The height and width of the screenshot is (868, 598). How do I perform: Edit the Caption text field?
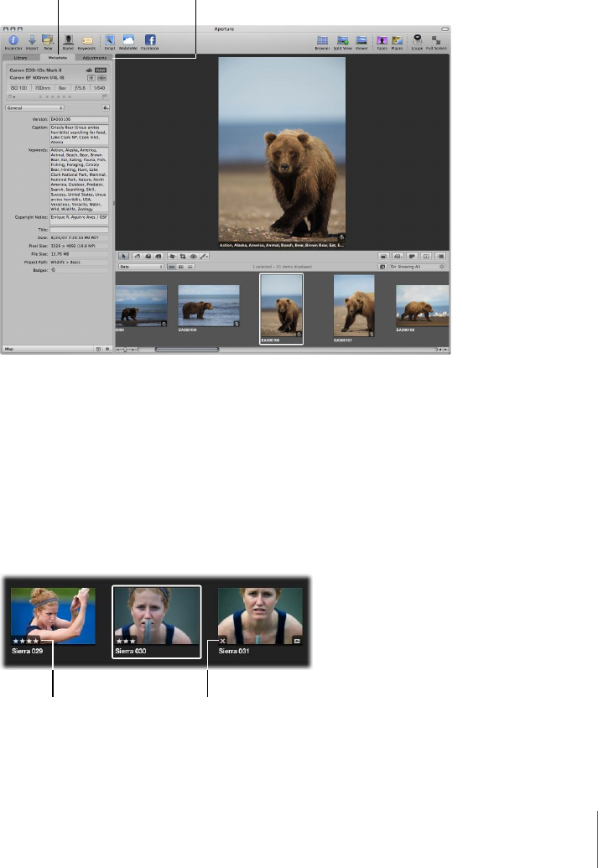79,134
